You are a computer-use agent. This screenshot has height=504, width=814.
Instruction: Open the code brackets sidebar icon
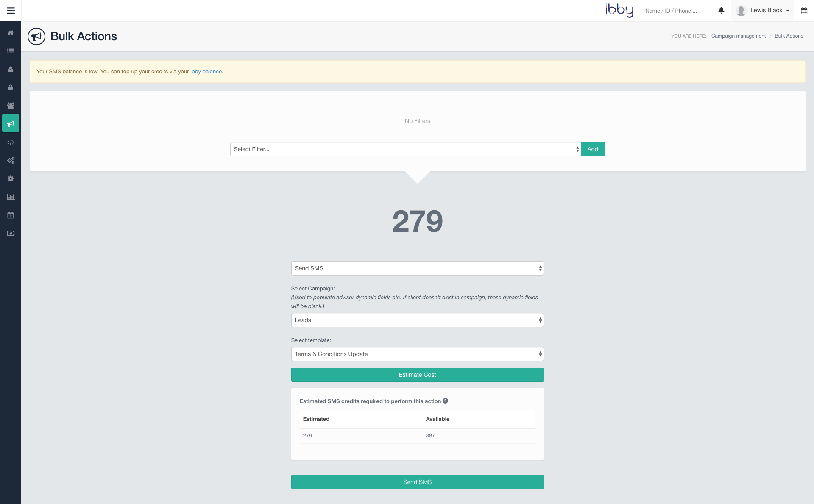11,142
